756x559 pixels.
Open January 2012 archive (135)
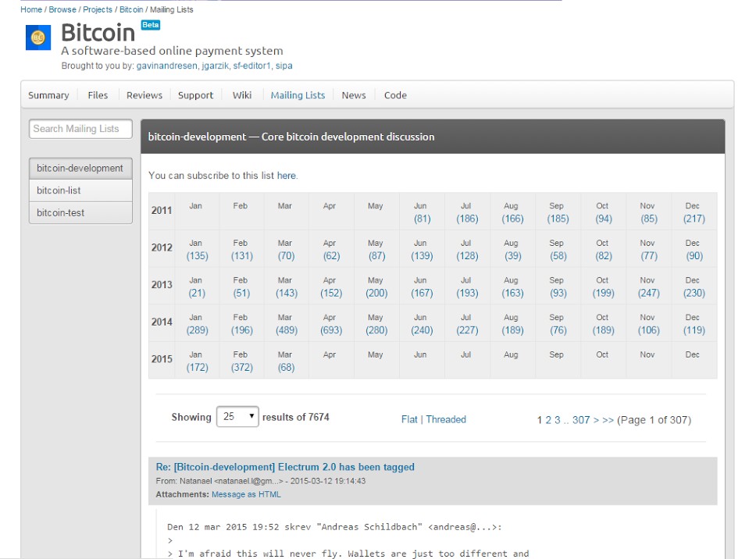[197, 255]
